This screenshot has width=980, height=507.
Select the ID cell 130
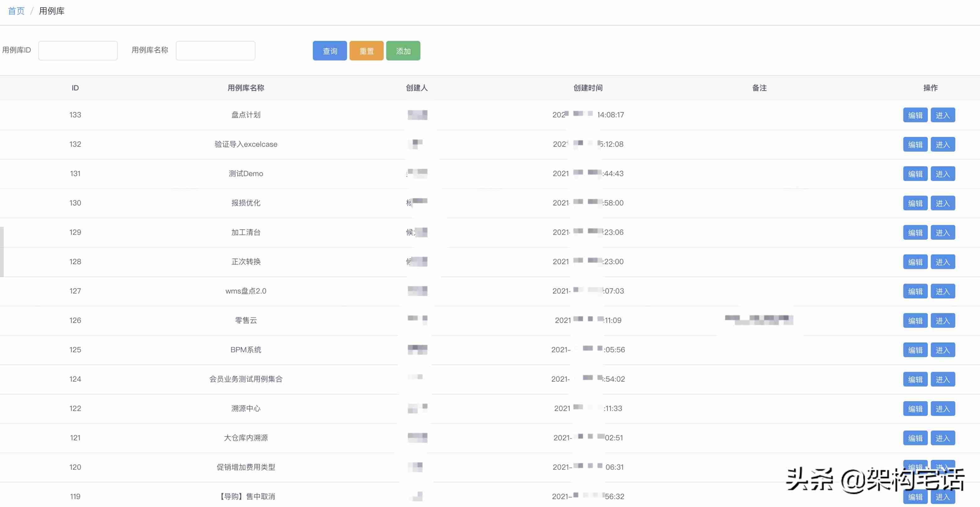[x=75, y=203]
